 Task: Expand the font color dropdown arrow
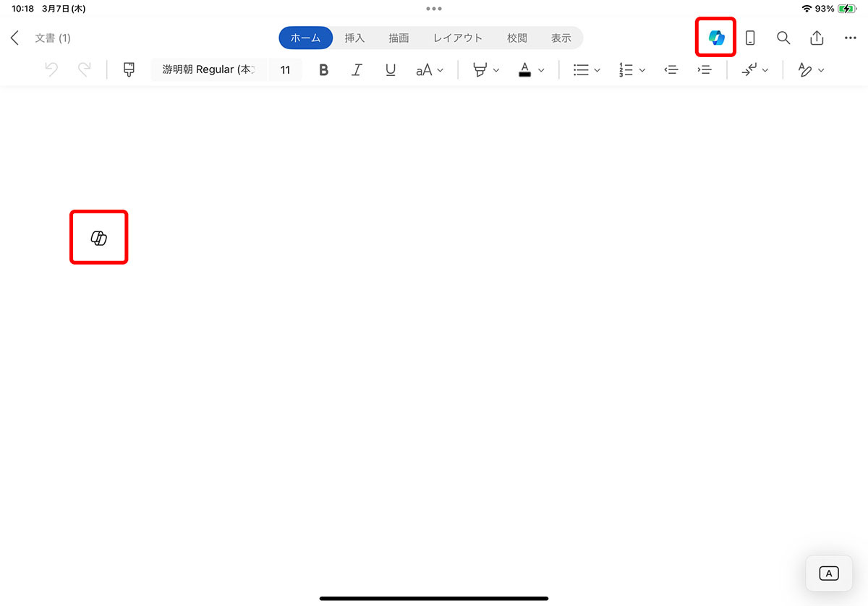pyautogui.click(x=541, y=70)
